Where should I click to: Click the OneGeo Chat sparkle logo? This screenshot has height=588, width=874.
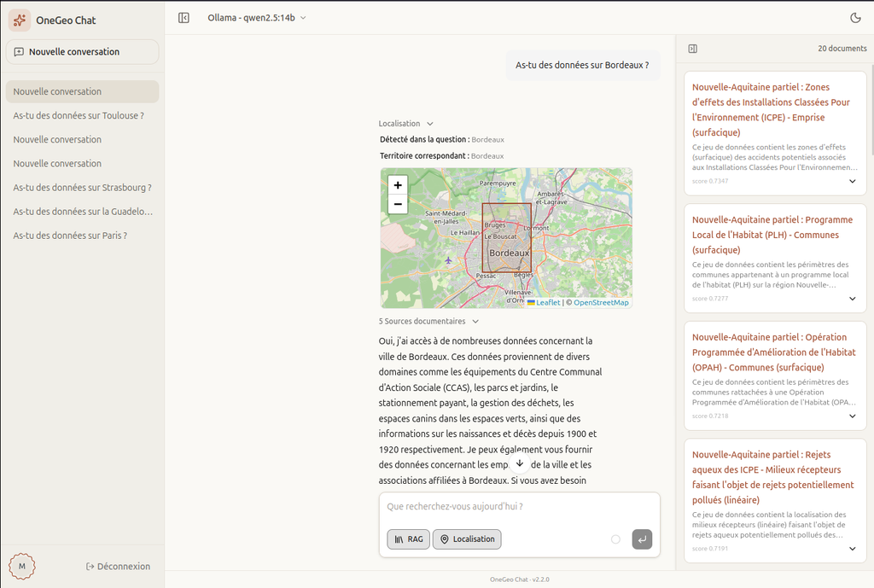click(x=20, y=20)
